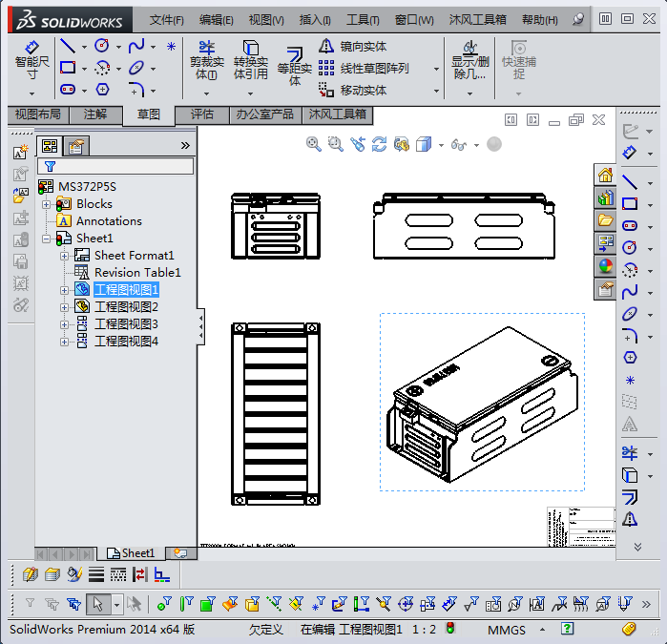The width and height of the screenshot is (667, 644).
Task: Collapse the Sheet1 tree node
Action: tap(46, 239)
